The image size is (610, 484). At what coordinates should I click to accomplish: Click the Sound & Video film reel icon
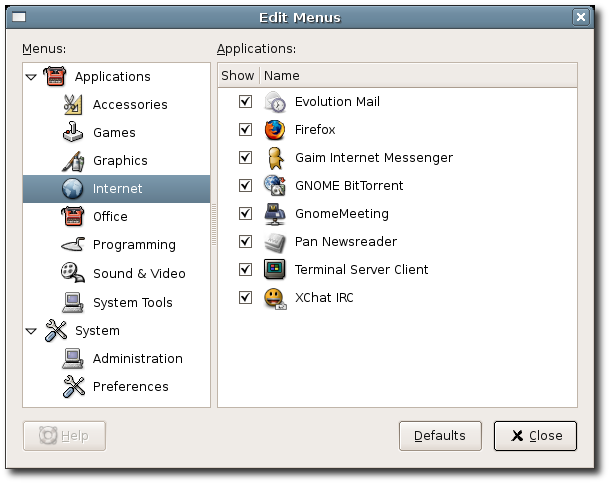(72, 273)
